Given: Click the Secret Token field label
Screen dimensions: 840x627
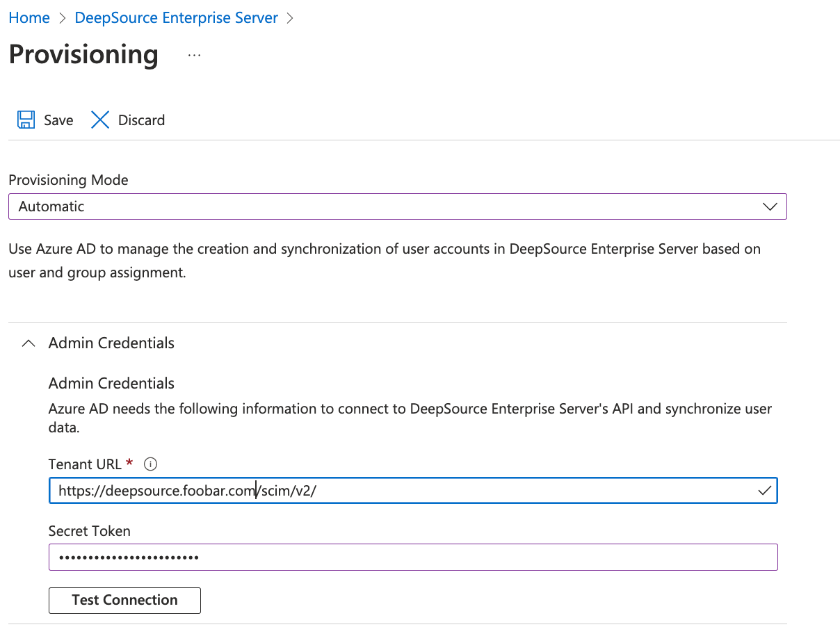Looking at the screenshot, I should [89, 531].
